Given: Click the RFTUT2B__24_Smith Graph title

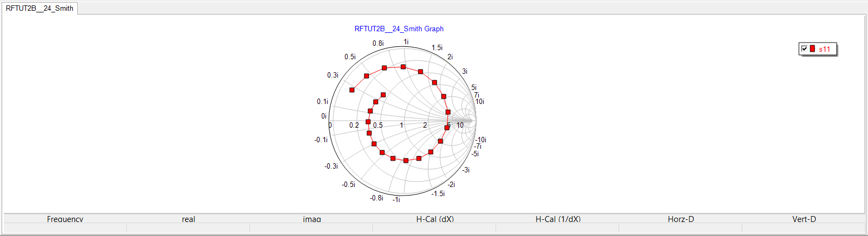Looking at the screenshot, I should pyautogui.click(x=399, y=29).
